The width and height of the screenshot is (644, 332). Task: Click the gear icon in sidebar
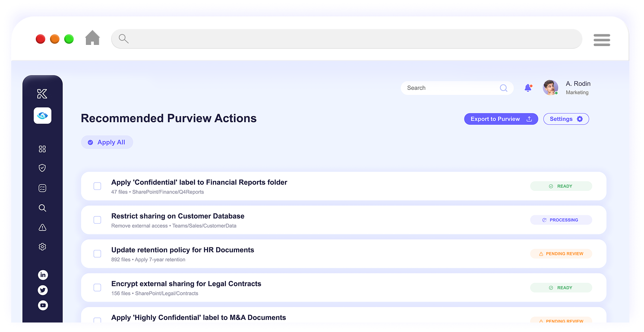[x=42, y=247]
